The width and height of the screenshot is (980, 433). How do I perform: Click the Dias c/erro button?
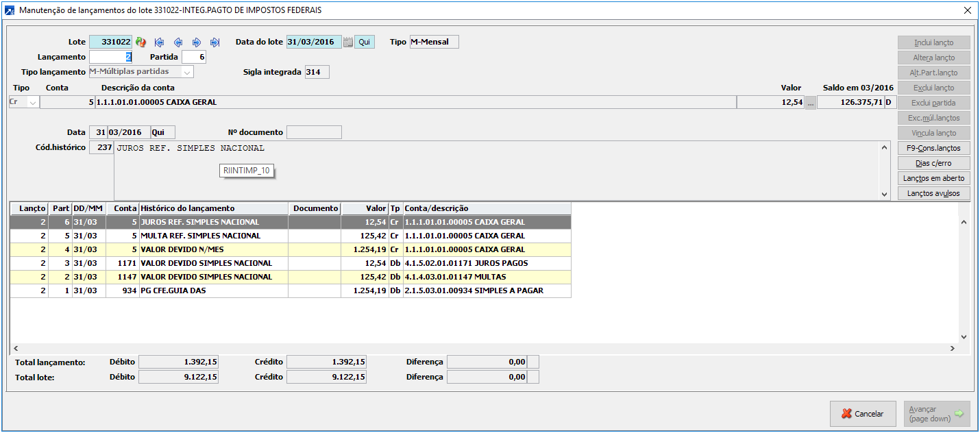click(933, 163)
